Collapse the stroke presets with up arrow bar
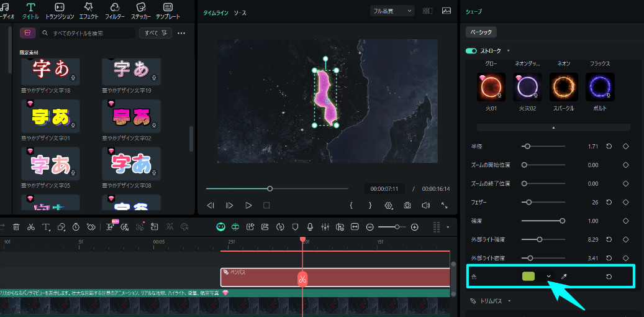Screen dimensions: 644x317 (x=554, y=127)
